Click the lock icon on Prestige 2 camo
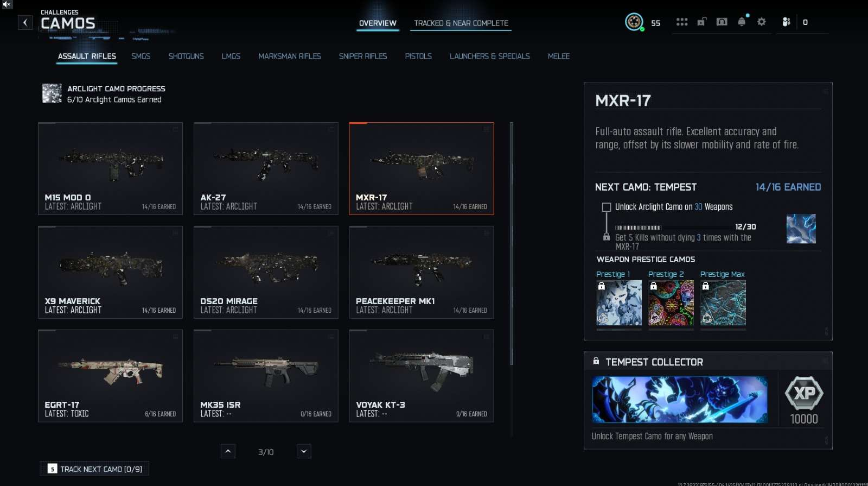Viewport: 868px width, 486px height. click(654, 286)
